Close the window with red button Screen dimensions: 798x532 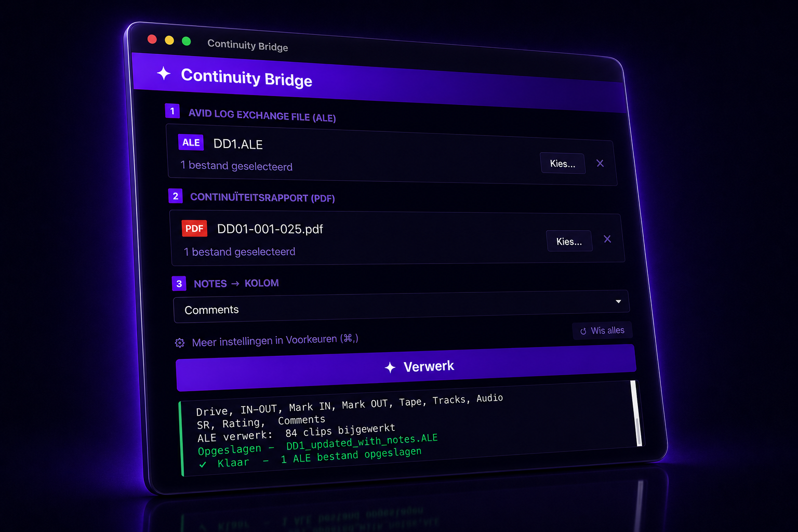152,39
